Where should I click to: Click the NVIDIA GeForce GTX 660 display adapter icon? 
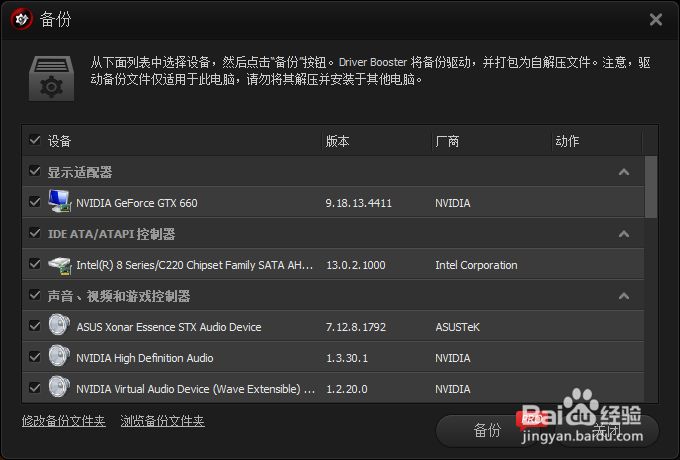[x=59, y=202]
